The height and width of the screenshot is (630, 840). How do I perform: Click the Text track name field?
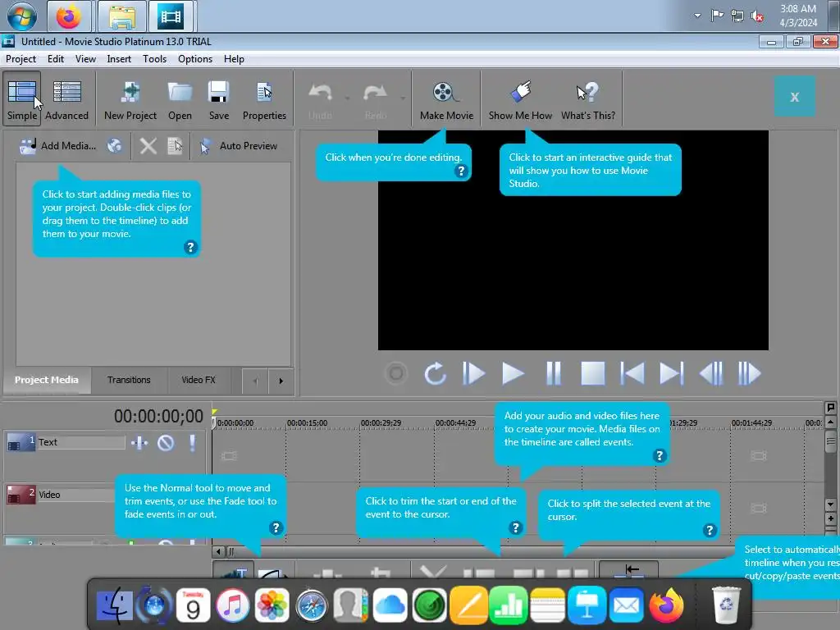click(80, 442)
